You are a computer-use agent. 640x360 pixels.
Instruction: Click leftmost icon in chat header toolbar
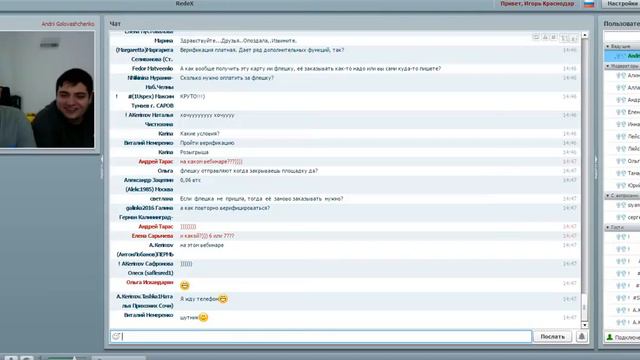(x=536, y=37)
